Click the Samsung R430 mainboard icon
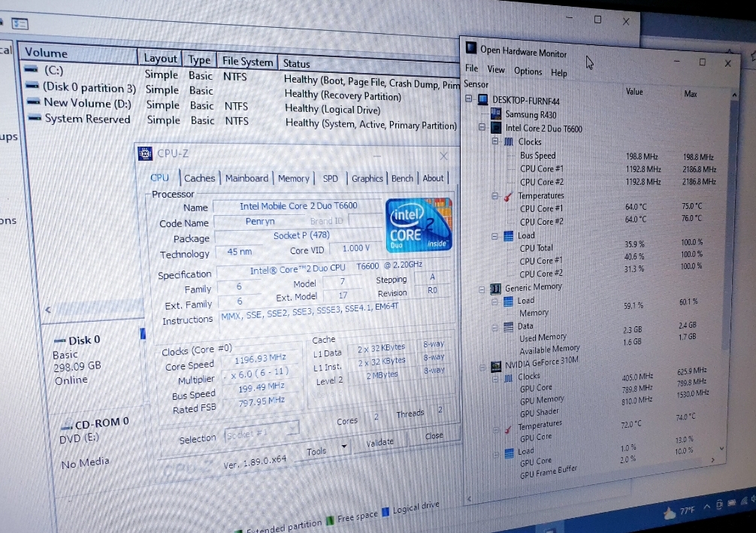The width and height of the screenshot is (756, 533). tap(496, 114)
